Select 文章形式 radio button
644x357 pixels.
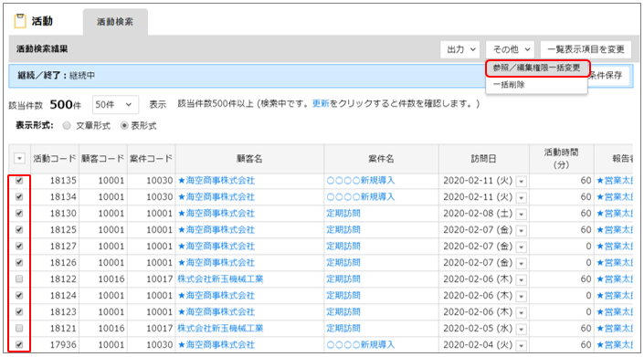click(67, 126)
